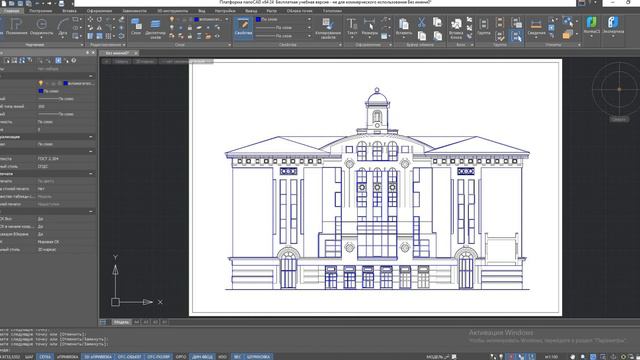Click the Print icon in quick access toolbar
Viewport: 640px width, 360px height.
(x=61, y=3)
